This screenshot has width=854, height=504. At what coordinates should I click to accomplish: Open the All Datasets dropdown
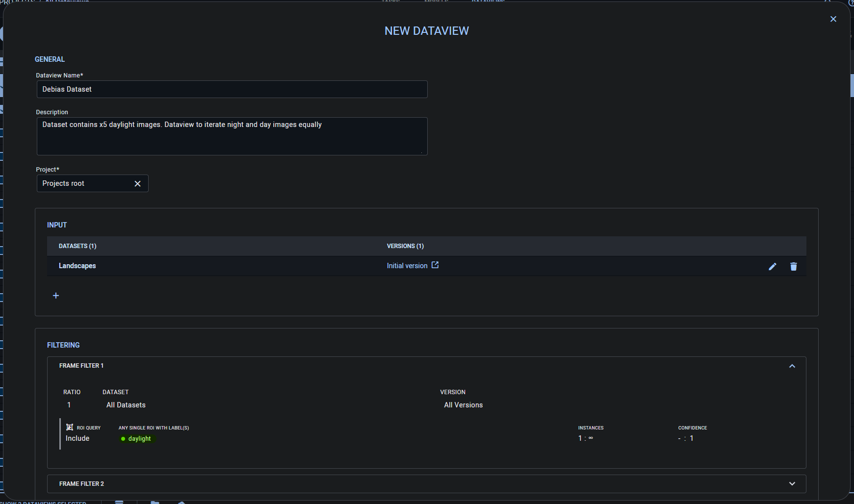(126, 404)
